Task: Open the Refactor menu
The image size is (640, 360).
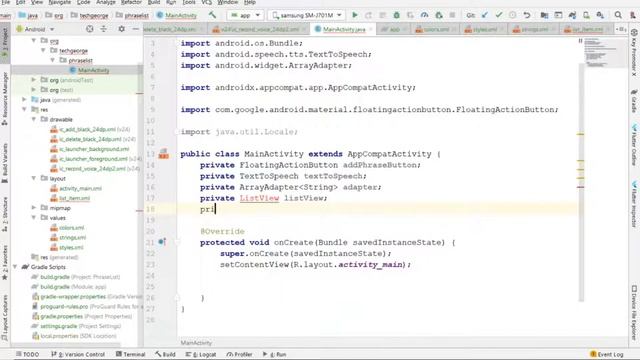Action: 131,2
